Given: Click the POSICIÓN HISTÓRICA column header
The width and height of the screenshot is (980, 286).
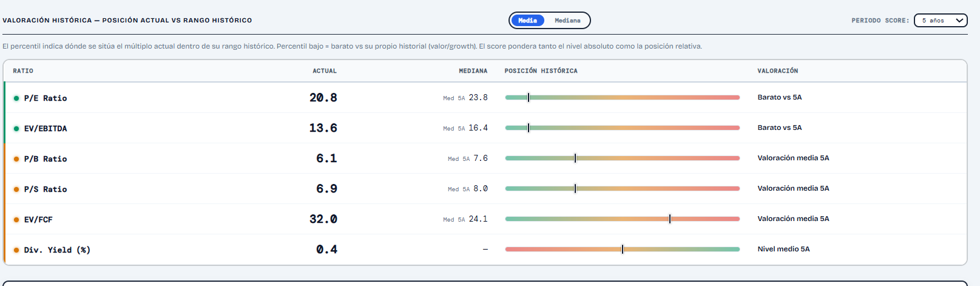Looking at the screenshot, I should (541, 71).
